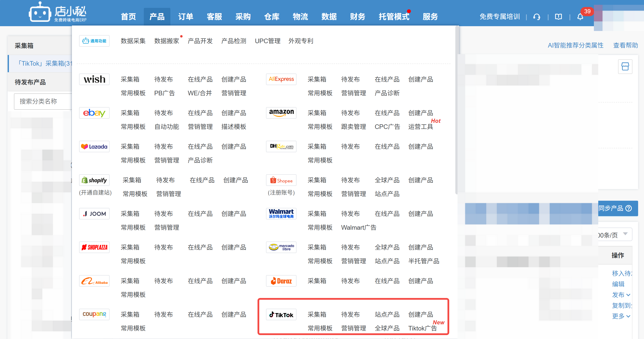Click the Wish platform logo
This screenshot has width=644, height=339.
tap(94, 79)
